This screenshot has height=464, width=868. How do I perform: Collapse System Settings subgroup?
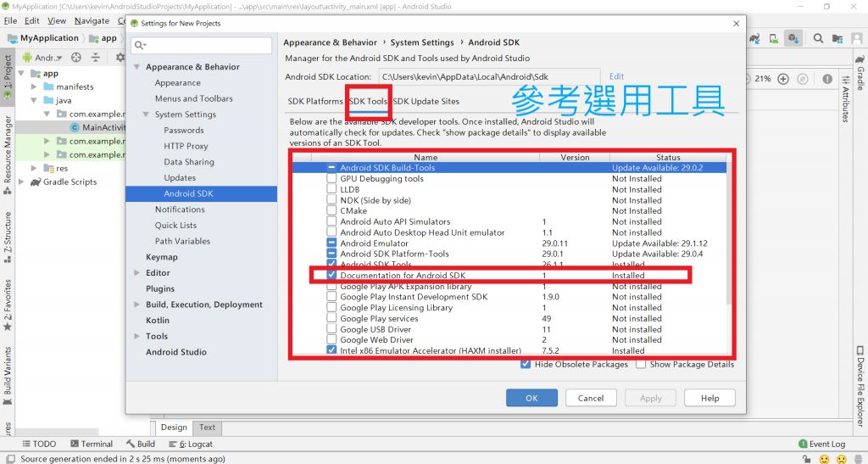point(146,115)
